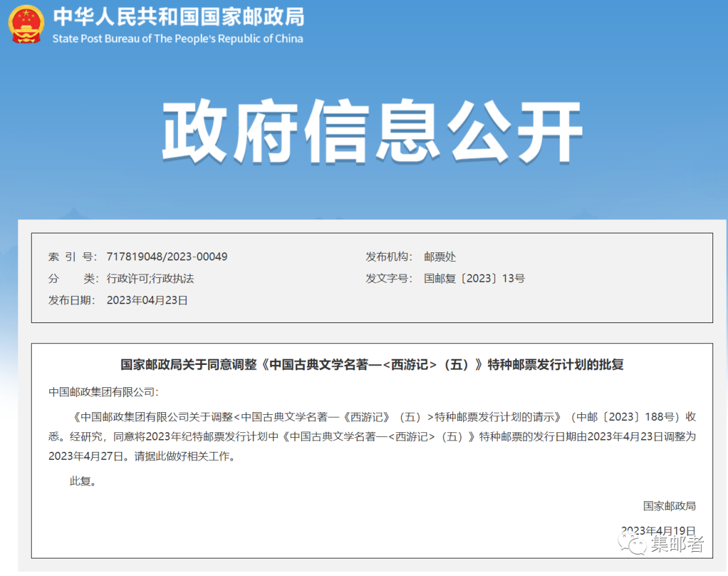Click the State Post Bureau English subtitle
This screenshot has width=728, height=576.
tap(178, 38)
